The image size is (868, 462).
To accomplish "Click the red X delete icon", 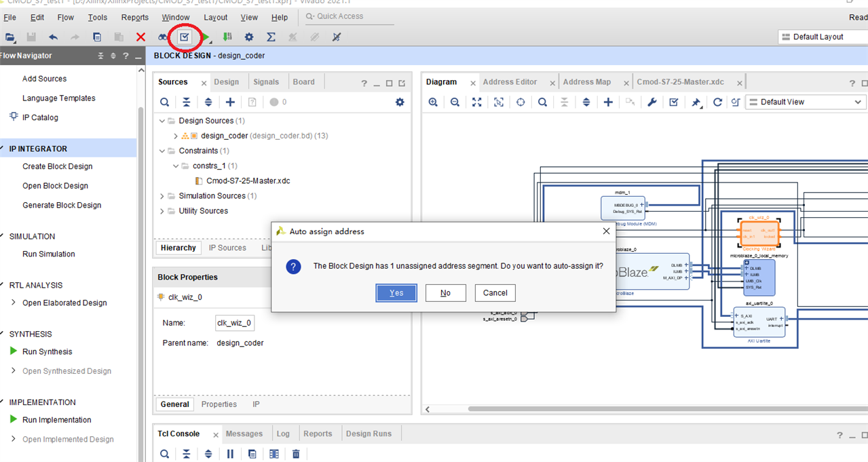I will tap(140, 37).
